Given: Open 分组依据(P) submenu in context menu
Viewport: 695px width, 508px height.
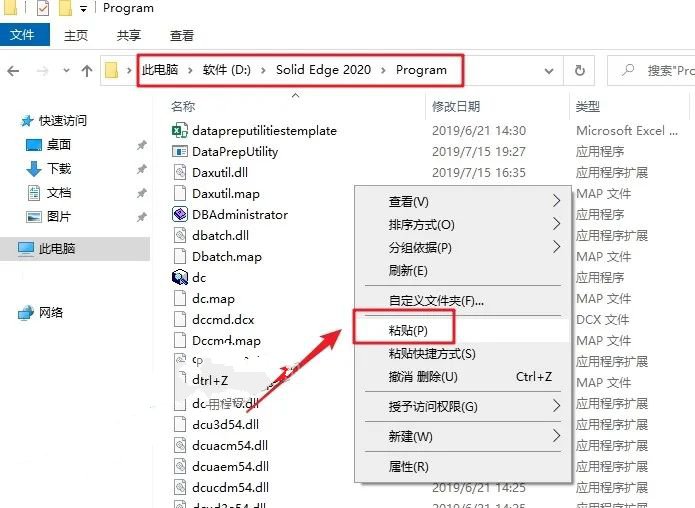Looking at the screenshot, I should pos(463,248).
